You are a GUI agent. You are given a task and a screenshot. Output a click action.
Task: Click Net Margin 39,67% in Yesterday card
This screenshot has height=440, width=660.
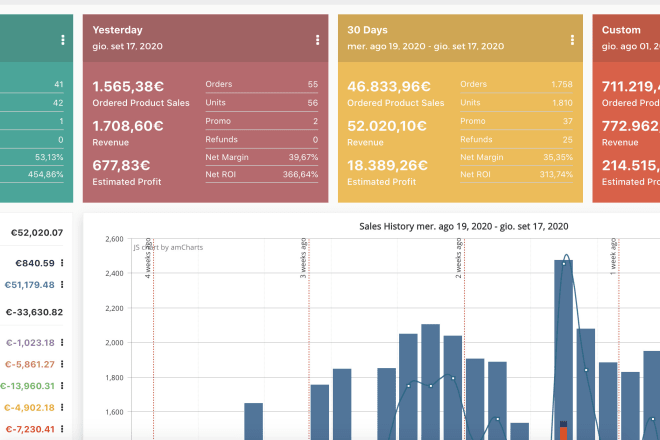click(x=303, y=157)
